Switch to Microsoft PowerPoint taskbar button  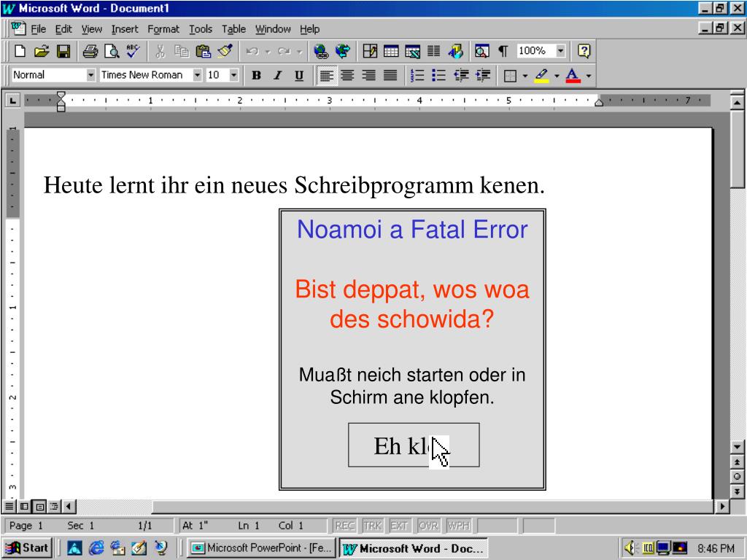click(261, 548)
